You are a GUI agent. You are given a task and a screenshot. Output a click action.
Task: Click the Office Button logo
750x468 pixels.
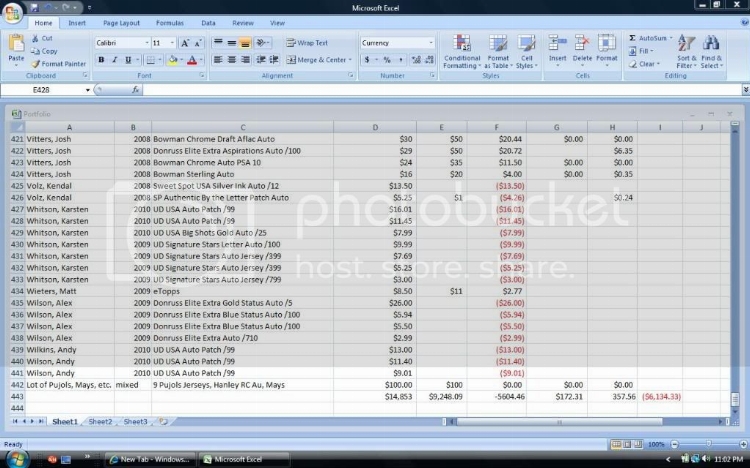tap(12, 13)
